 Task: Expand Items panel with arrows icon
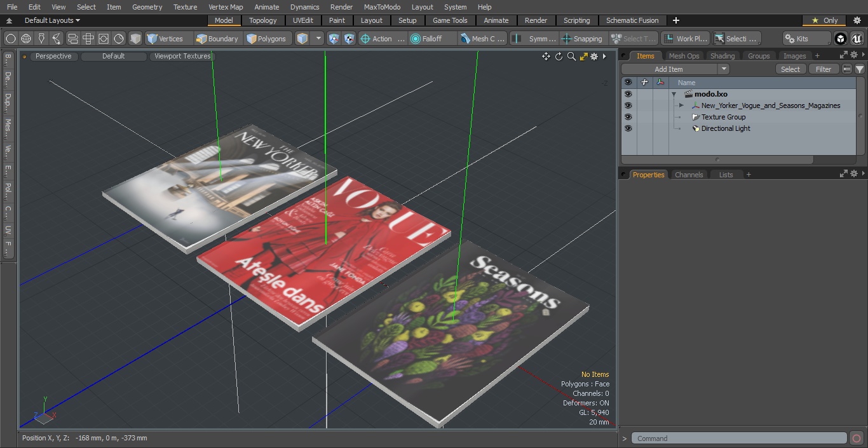coord(844,55)
